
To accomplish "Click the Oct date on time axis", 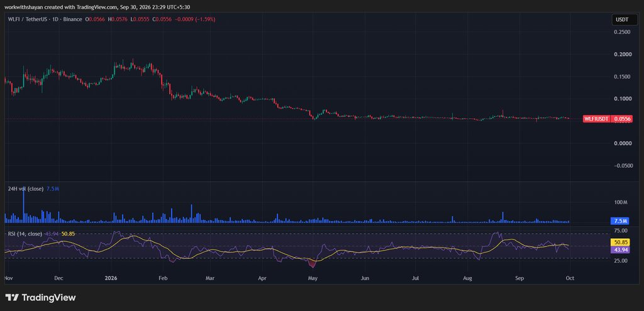I will 570,278.
